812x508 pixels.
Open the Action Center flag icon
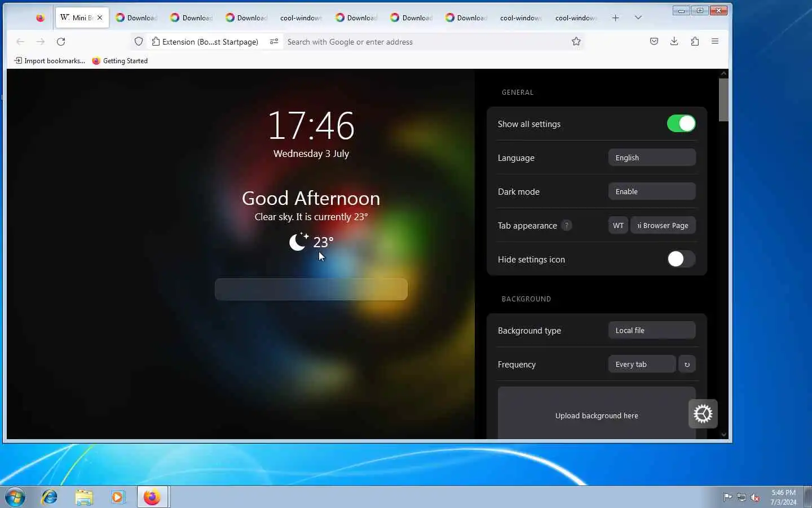[727, 497]
